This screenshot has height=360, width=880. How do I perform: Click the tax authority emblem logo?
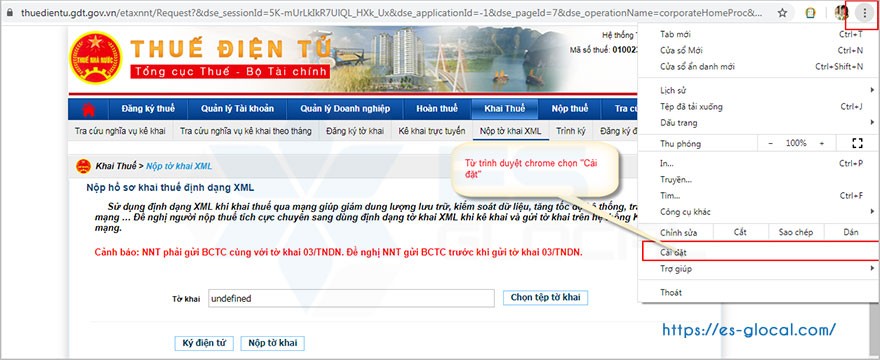(x=96, y=57)
